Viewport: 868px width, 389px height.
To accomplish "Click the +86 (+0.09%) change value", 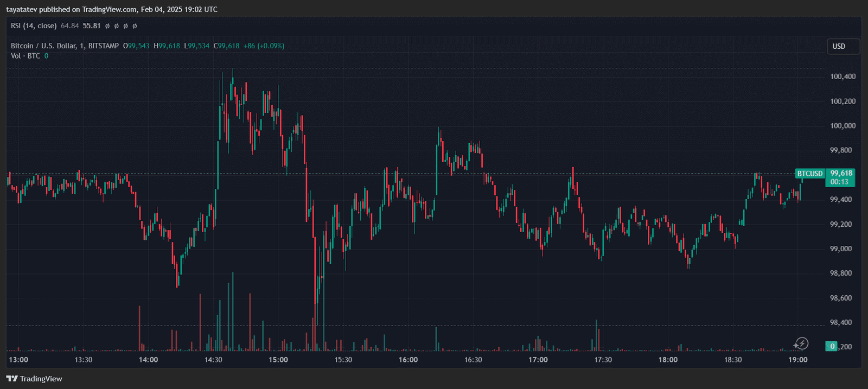I will click(264, 46).
